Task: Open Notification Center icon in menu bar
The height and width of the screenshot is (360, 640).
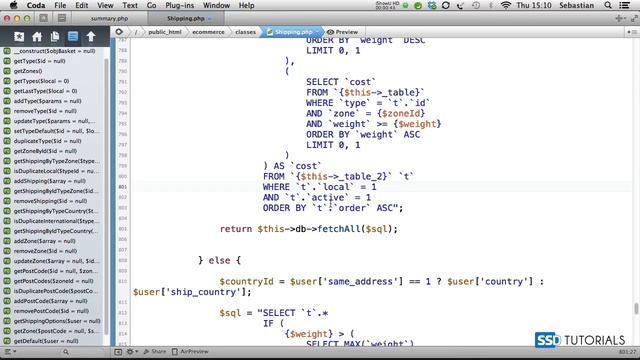Action: coord(624,5)
